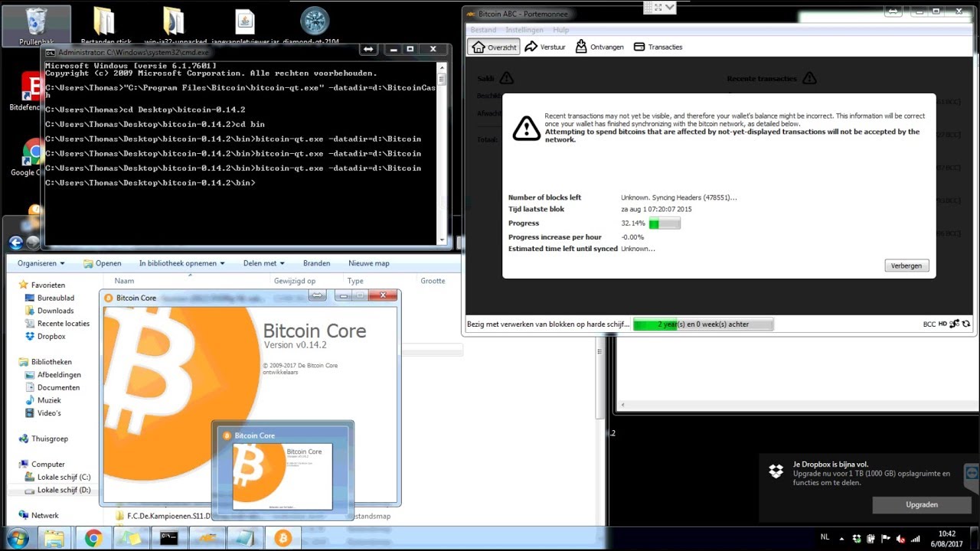Click the HD wallet status icon
The width and height of the screenshot is (980, 551).
click(x=942, y=324)
